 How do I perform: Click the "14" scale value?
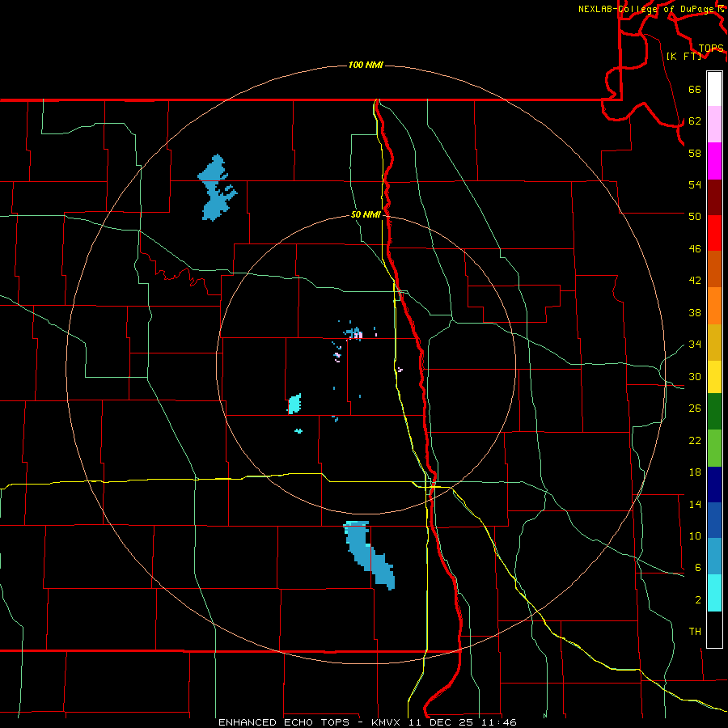[695, 504]
